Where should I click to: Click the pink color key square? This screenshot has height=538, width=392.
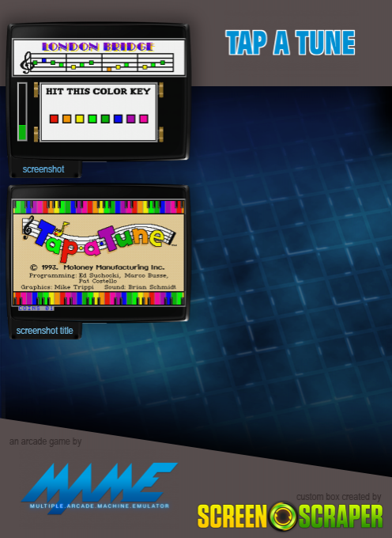coord(144,119)
